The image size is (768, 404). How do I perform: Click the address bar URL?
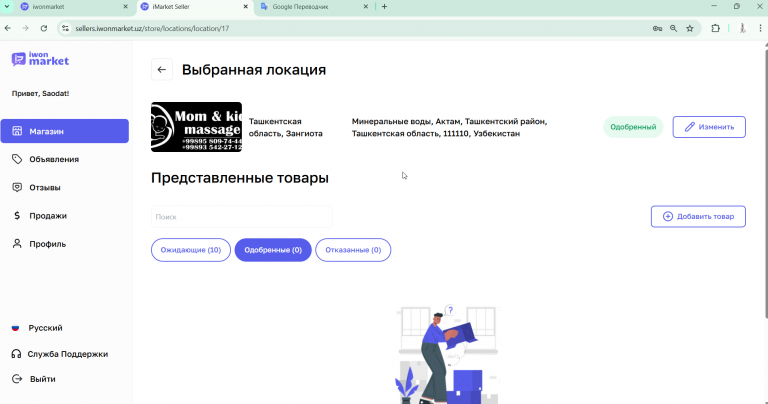[x=152, y=28]
